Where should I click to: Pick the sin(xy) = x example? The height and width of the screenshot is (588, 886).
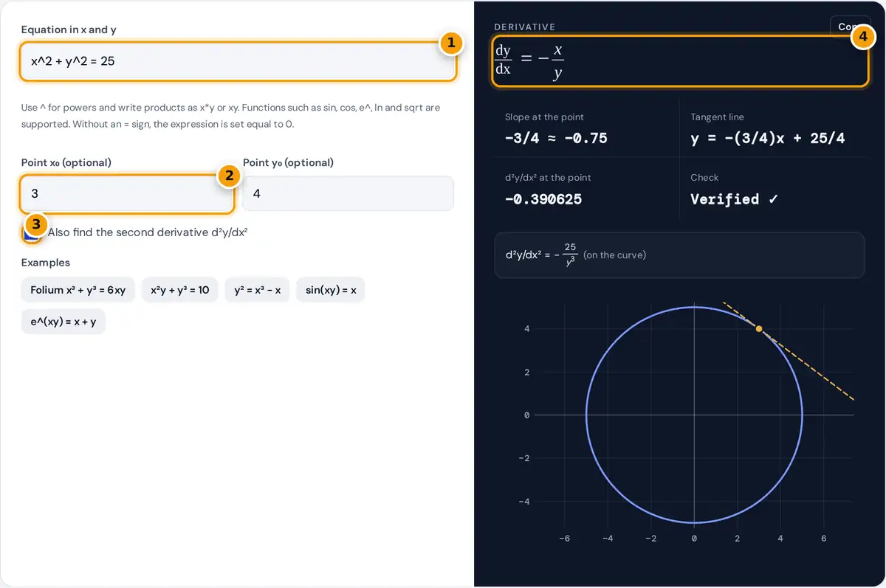pyautogui.click(x=331, y=290)
